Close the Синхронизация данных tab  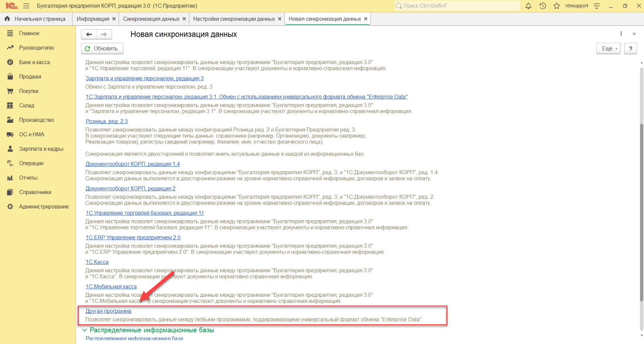(184, 19)
